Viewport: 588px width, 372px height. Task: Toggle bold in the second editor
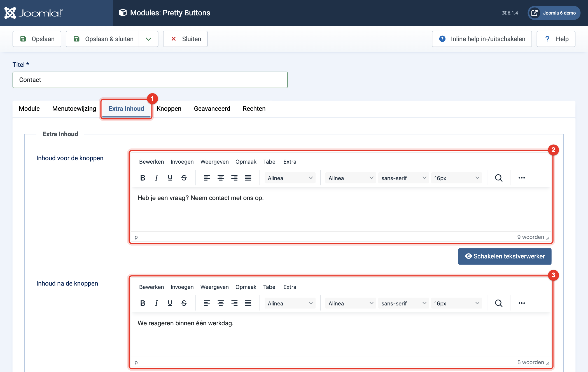pyautogui.click(x=143, y=303)
